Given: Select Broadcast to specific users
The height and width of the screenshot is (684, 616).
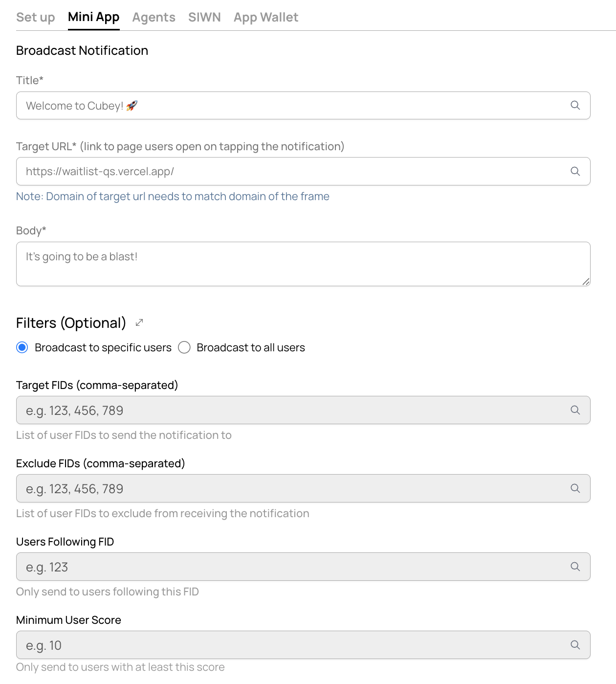Looking at the screenshot, I should point(22,347).
